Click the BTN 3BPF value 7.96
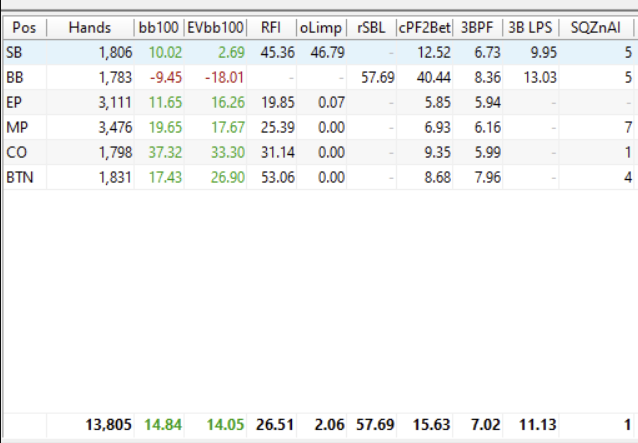The image size is (638, 443). [487, 177]
